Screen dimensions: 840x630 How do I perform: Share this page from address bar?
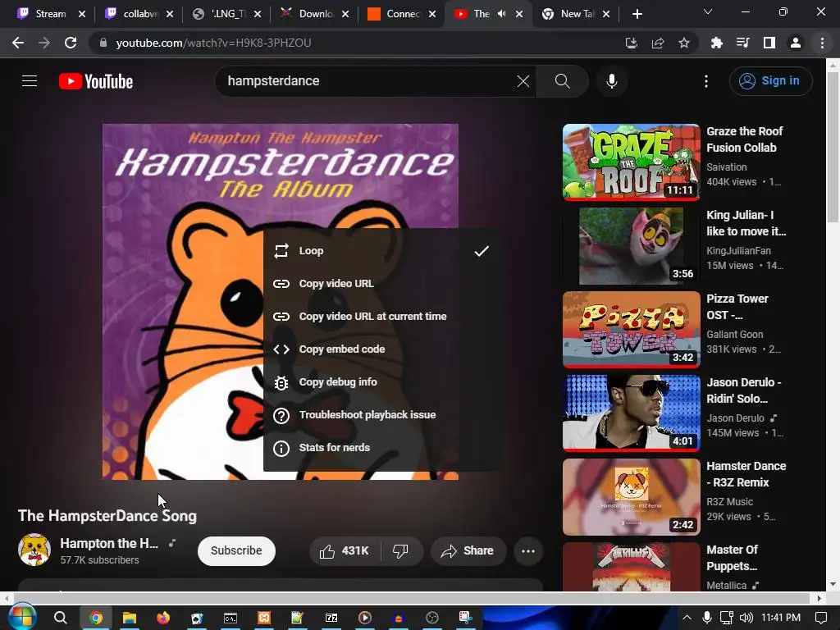point(658,43)
